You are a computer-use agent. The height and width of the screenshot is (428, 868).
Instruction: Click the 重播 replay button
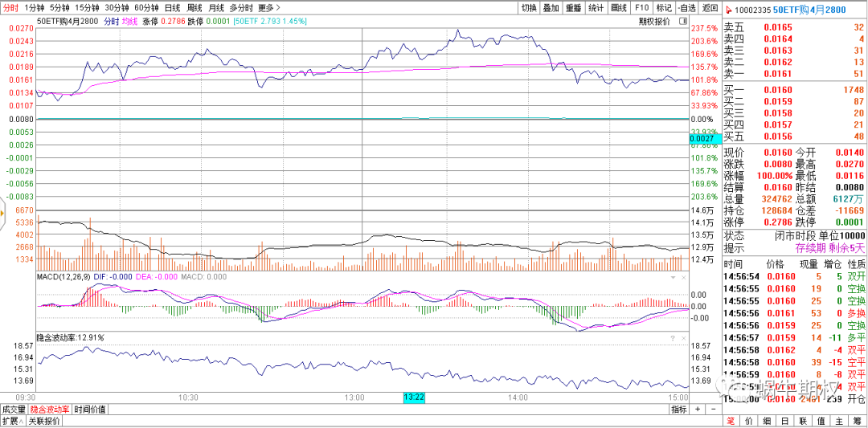[x=574, y=8]
